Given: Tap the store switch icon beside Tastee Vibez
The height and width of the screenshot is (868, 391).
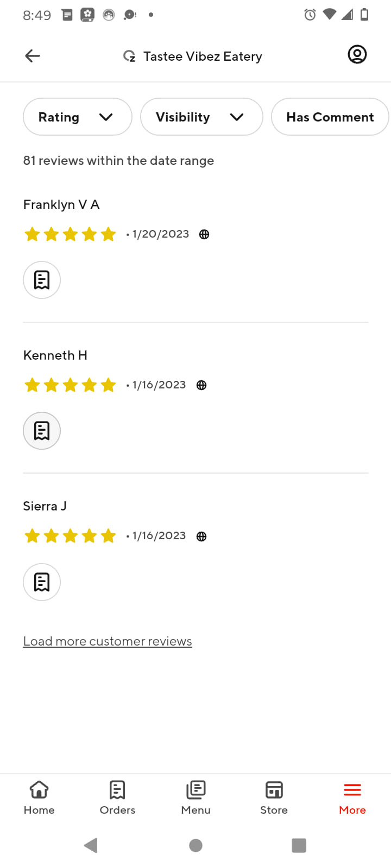Looking at the screenshot, I should click(129, 56).
